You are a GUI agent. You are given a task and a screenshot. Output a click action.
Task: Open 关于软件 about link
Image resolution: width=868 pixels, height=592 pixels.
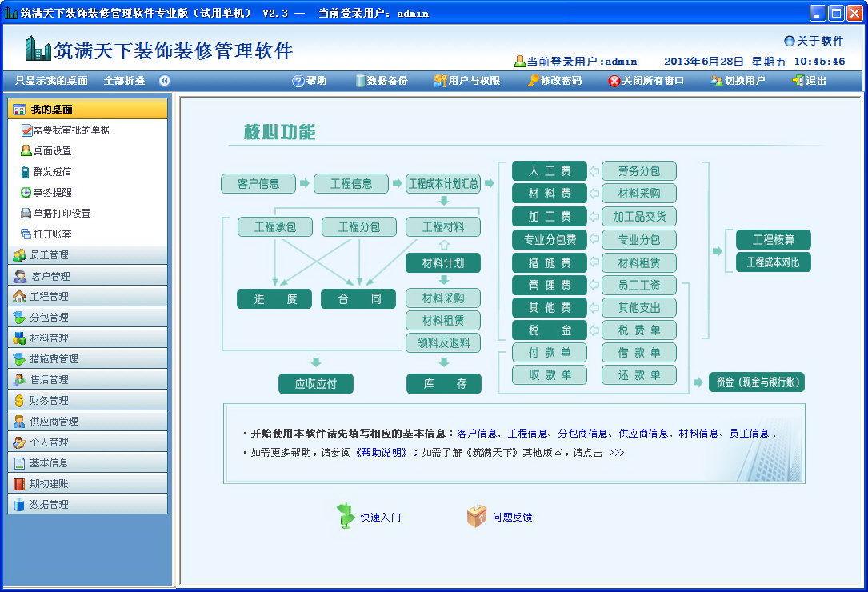tap(814, 41)
